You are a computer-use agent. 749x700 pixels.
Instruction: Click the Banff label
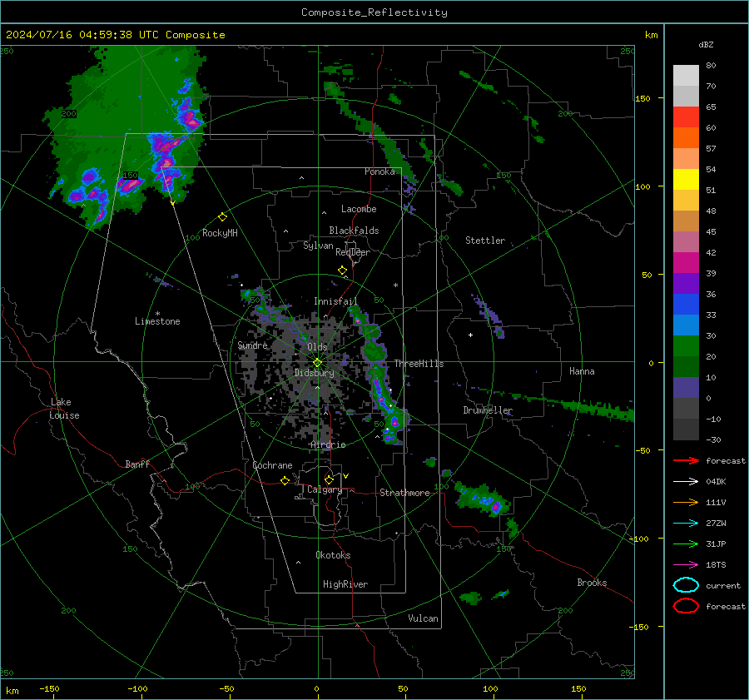pos(137,464)
